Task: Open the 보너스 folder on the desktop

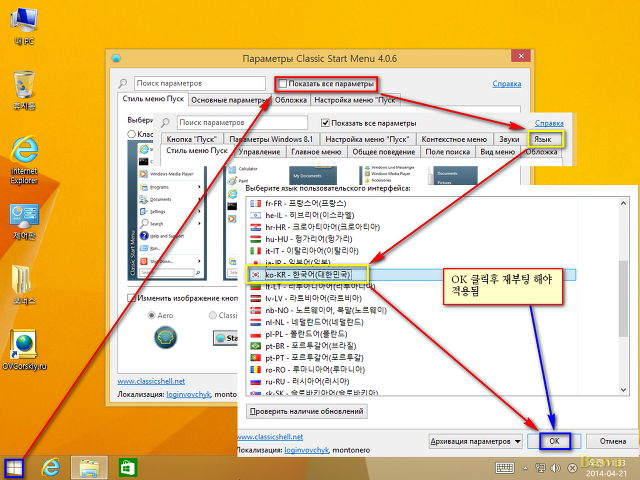Action: coord(24,284)
